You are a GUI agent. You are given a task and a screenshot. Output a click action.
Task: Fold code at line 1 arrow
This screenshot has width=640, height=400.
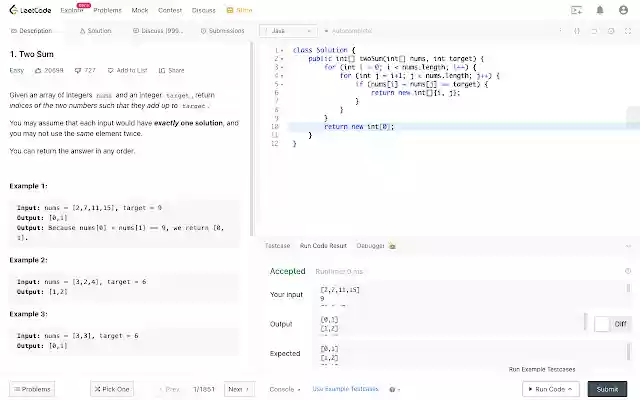coord(282,50)
